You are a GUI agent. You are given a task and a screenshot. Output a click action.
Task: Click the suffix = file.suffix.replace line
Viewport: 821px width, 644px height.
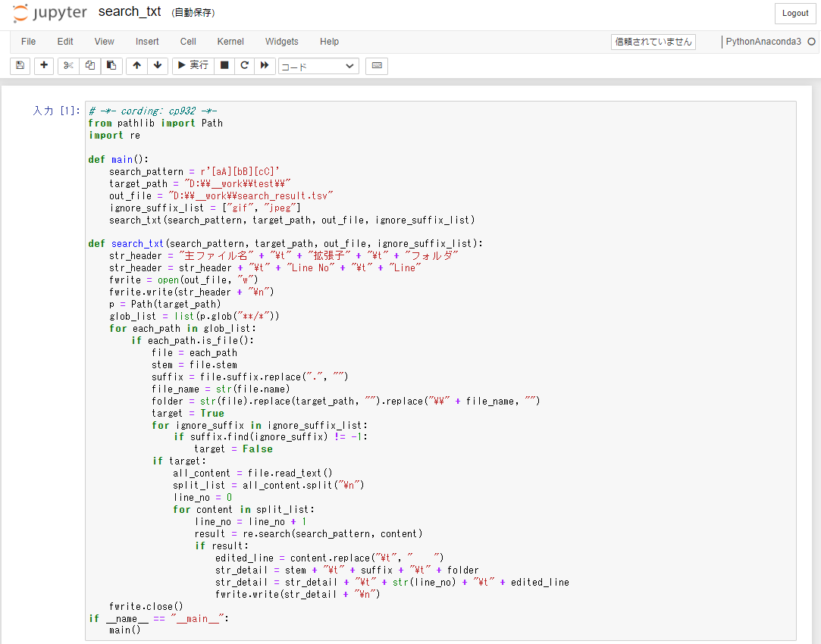[x=249, y=377]
